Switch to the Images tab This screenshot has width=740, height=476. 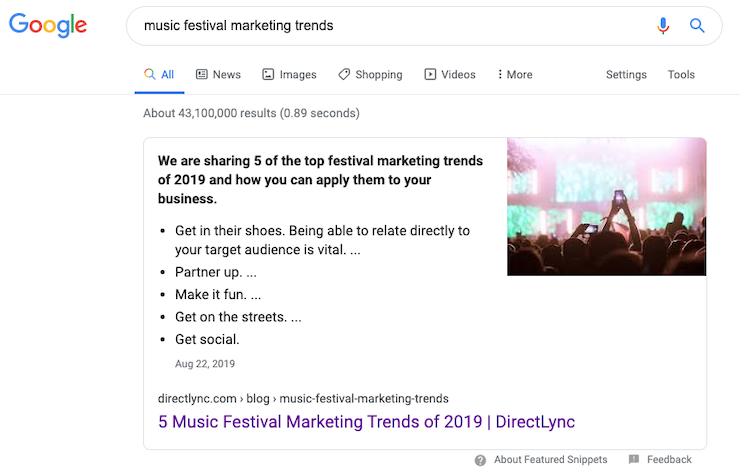point(289,75)
